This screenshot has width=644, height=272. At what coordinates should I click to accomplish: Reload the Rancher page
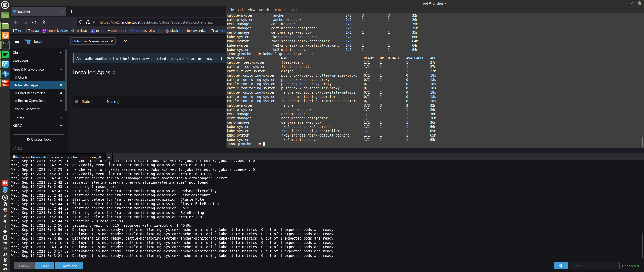(x=34, y=22)
